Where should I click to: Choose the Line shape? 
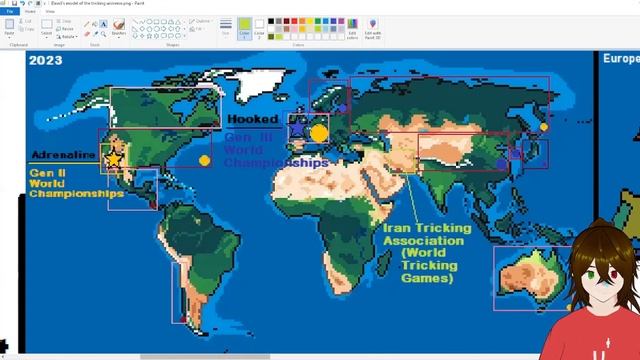135,22
